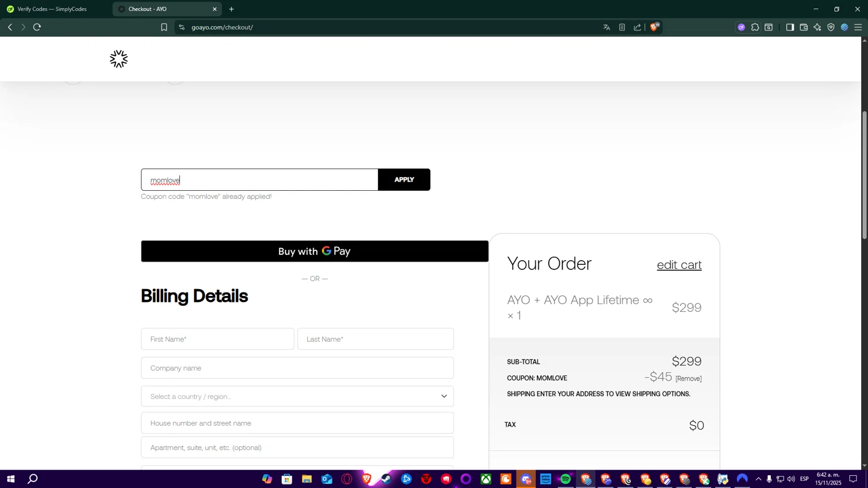
Task: Click Buy with Google Pay button
Action: pyautogui.click(x=315, y=252)
